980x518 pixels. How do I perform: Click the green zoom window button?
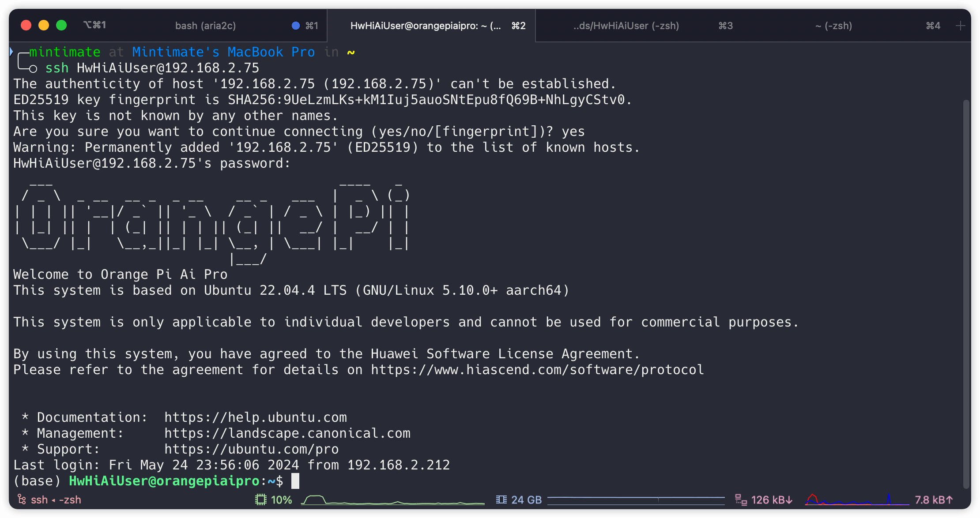[x=61, y=25]
